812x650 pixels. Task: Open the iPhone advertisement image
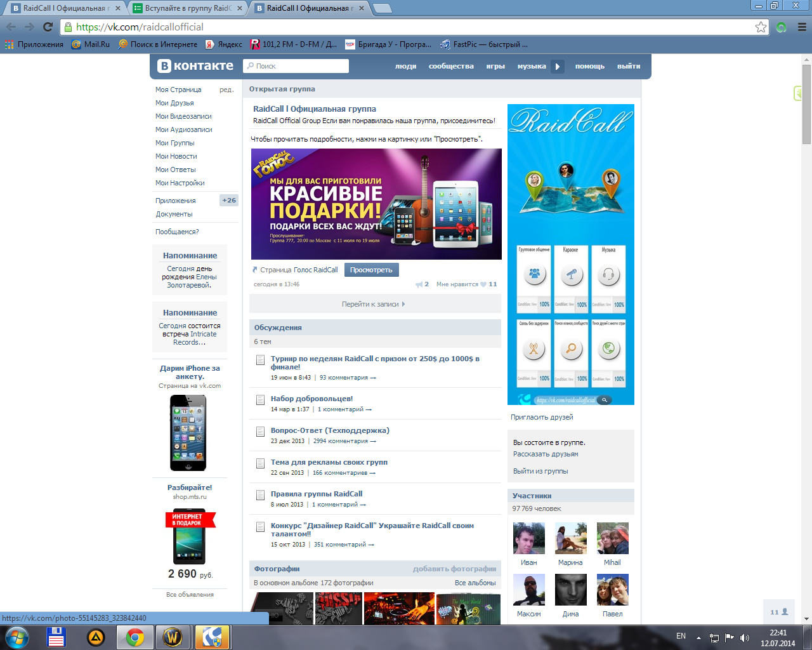(x=188, y=433)
